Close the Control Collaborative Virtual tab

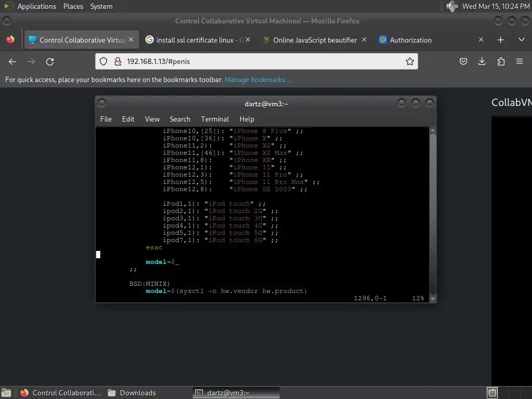point(131,39)
